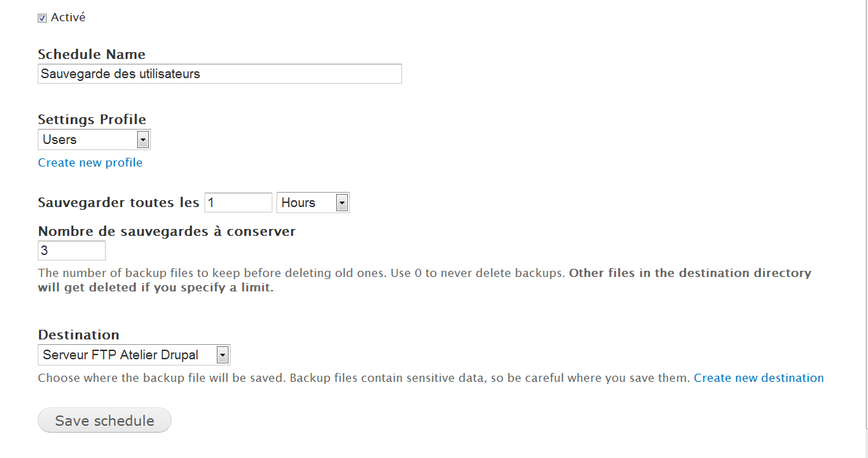868x458 pixels.
Task: Click the Schedule Name field label
Action: (x=91, y=54)
